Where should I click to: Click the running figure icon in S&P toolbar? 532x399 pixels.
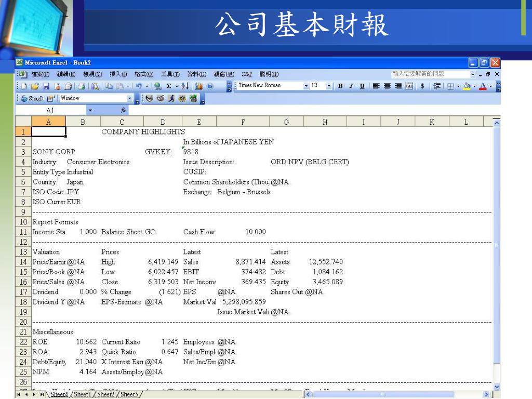(x=171, y=98)
